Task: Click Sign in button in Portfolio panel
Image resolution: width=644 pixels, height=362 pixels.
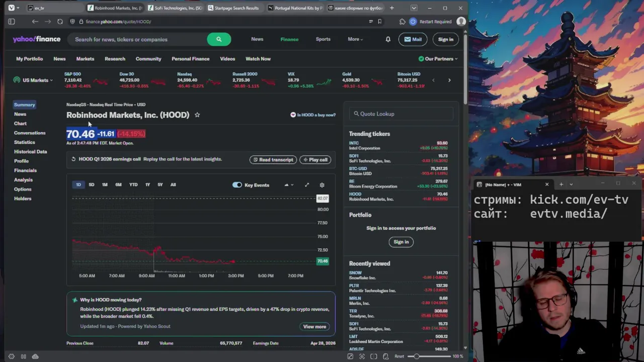Action: coord(401,242)
